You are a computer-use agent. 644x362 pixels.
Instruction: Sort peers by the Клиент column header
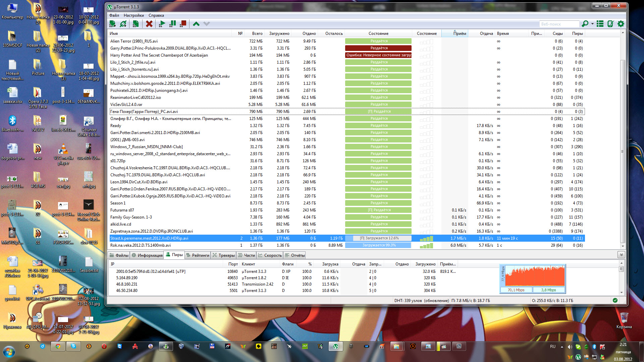[x=260, y=264]
